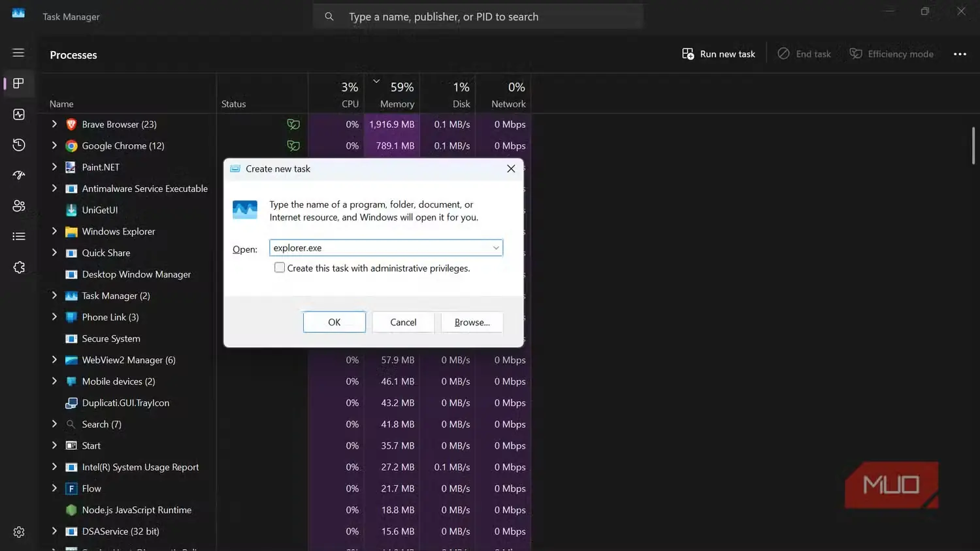Expand the WebView2 Manager process group
This screenshot has height=551, width=980.
tap(54, 360)
